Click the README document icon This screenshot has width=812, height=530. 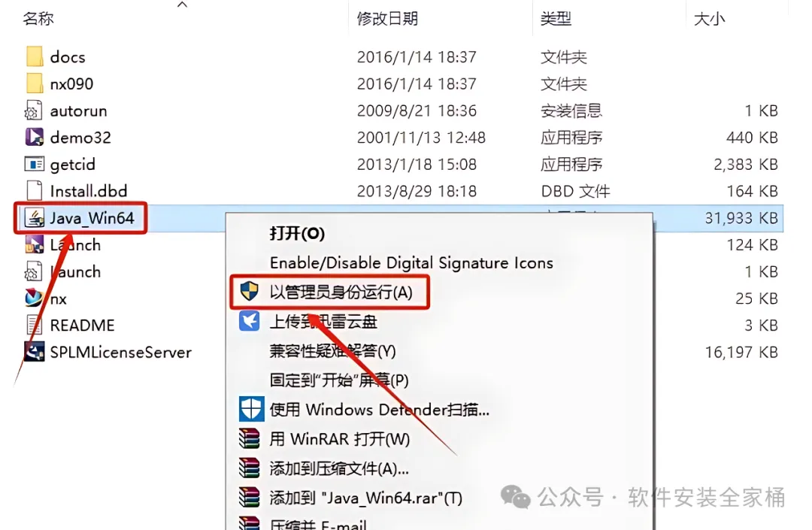[34, 325]
